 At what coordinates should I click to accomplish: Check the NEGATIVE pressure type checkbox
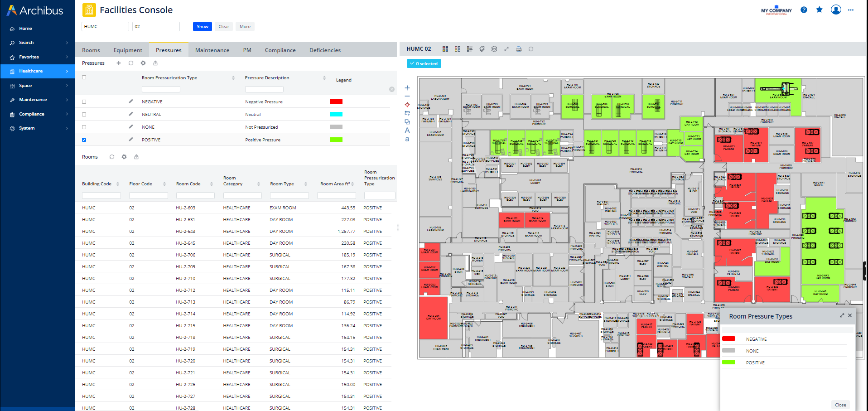point(84,102)
